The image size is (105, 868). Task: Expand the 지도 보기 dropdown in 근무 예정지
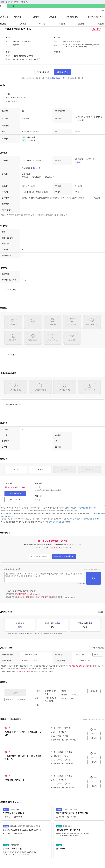pos(98,198)
